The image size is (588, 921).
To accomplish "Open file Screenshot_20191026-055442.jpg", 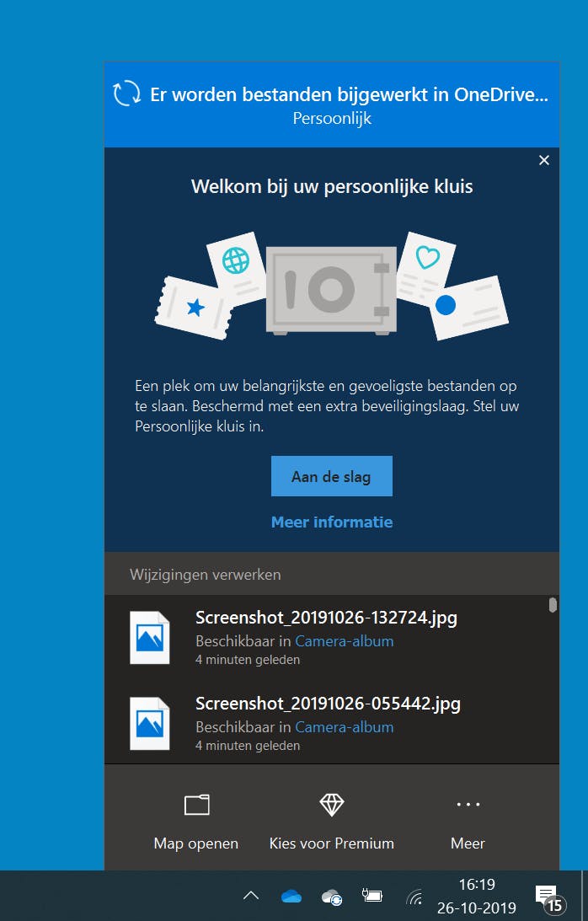I will pos(328,703).
